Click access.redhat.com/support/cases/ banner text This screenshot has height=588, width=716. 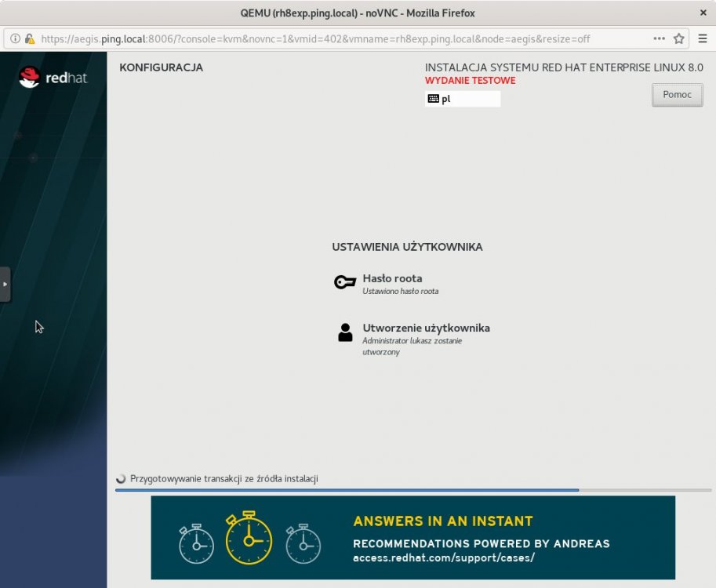point(443,558)
